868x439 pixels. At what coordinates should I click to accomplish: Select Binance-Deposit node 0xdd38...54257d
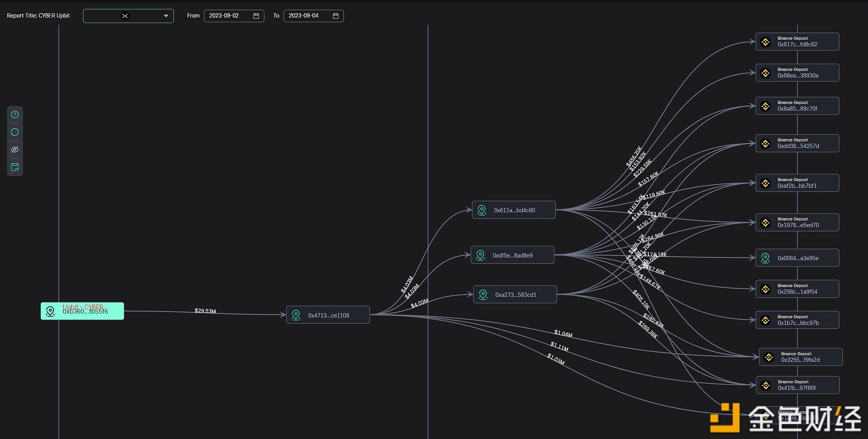(x=797, y=143)
